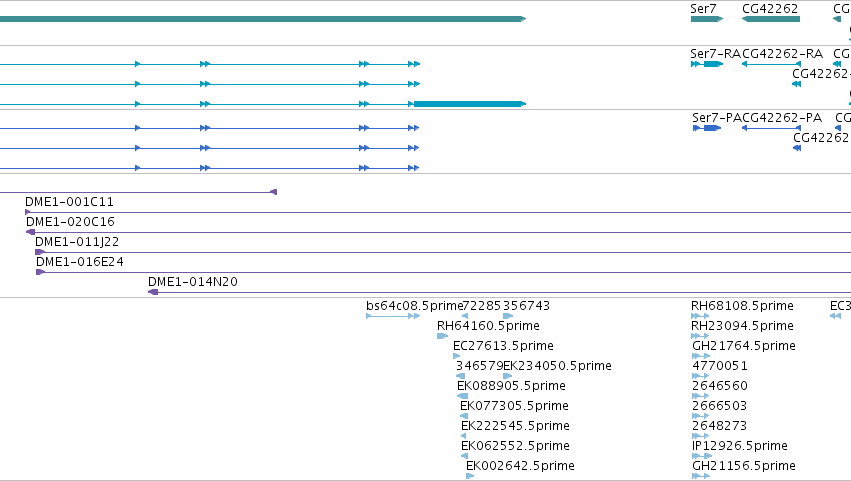Click BAC clone DME1-001C11 label
The width and height of the screenshot is (851, 481).
(69, 202)
